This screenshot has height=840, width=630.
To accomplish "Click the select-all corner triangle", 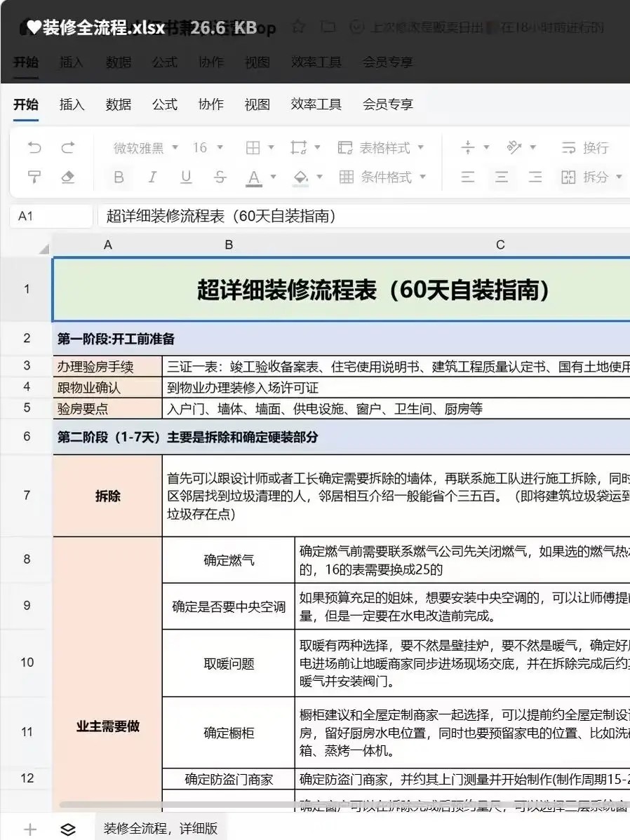I will (43, 248).
